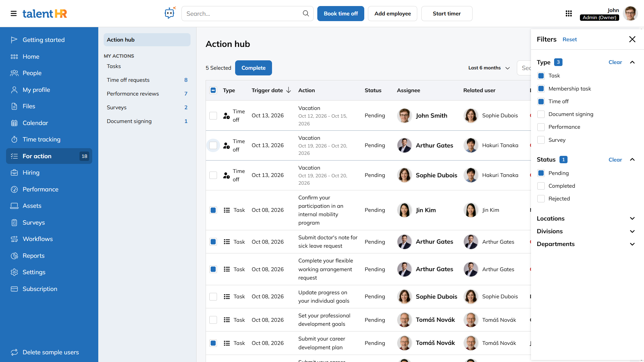Check Document signing type filter

pyautogui.click(x=541, y=114)
